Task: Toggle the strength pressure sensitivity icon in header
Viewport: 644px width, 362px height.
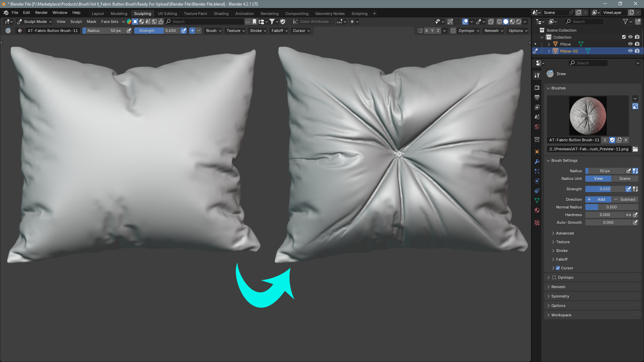Action: click(x=184, y=31)
